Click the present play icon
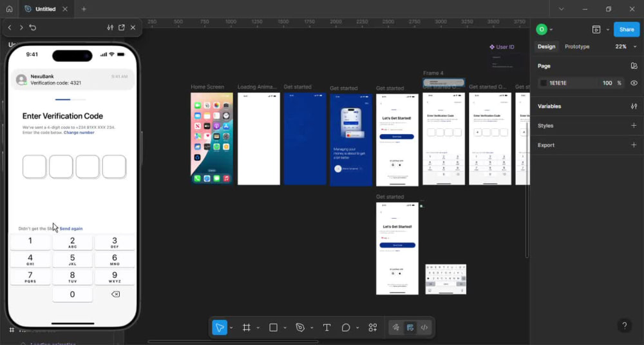This screenshot has height=345, width=644. (596, 29)
